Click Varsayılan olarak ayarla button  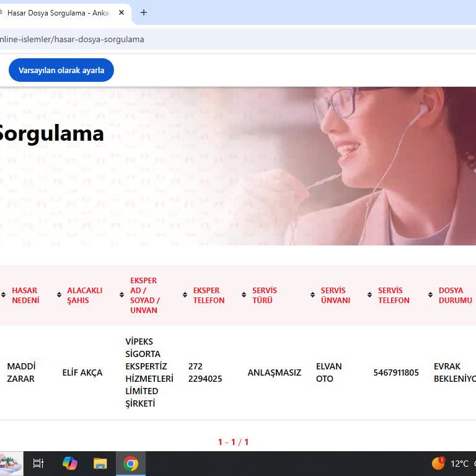61,70
